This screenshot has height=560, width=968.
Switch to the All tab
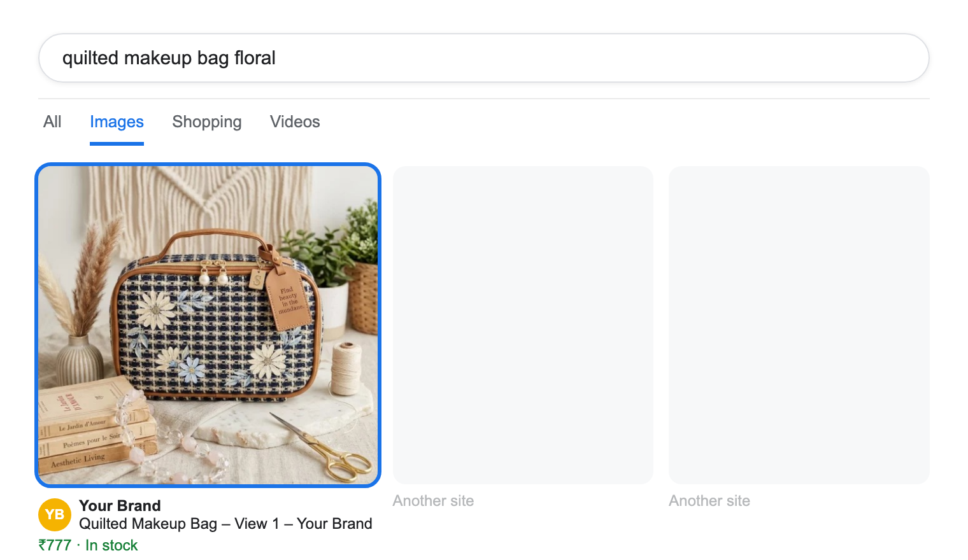point(52,122)
